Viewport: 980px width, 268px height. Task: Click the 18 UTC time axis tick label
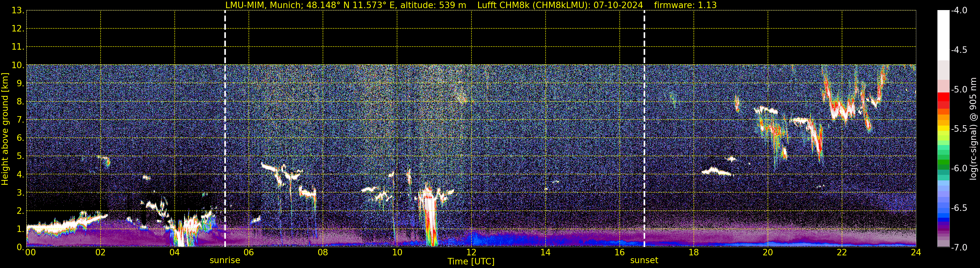(694, 252)
